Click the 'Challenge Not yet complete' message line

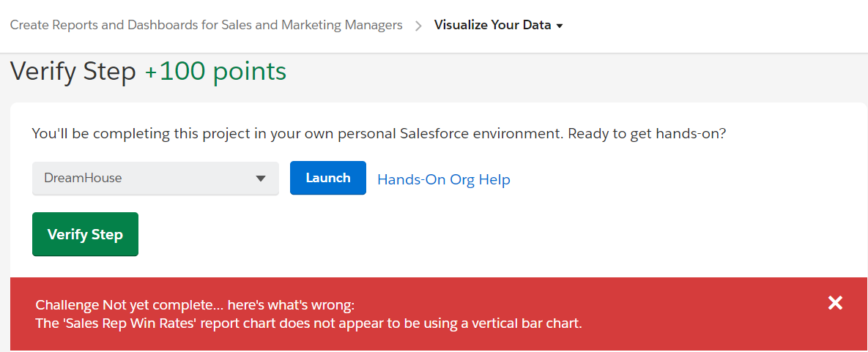pyautogui.click(x=195, y=305)
